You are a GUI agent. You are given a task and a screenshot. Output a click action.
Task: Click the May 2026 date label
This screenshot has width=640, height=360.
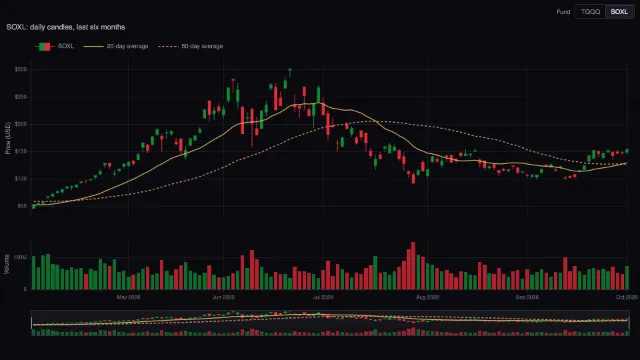pyautogui.click(x=128, y=297)
